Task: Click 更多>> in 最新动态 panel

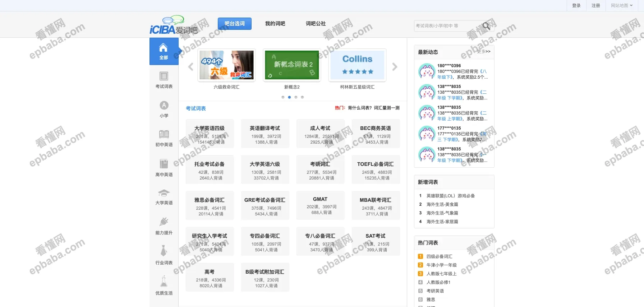Action: click(484, 52)
